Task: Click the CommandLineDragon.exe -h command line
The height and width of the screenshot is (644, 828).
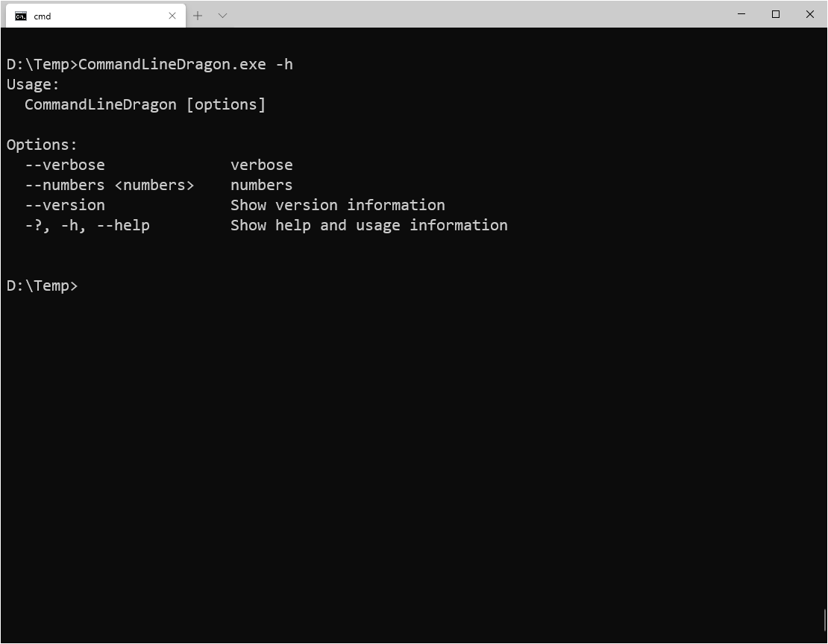Action: 149,64
